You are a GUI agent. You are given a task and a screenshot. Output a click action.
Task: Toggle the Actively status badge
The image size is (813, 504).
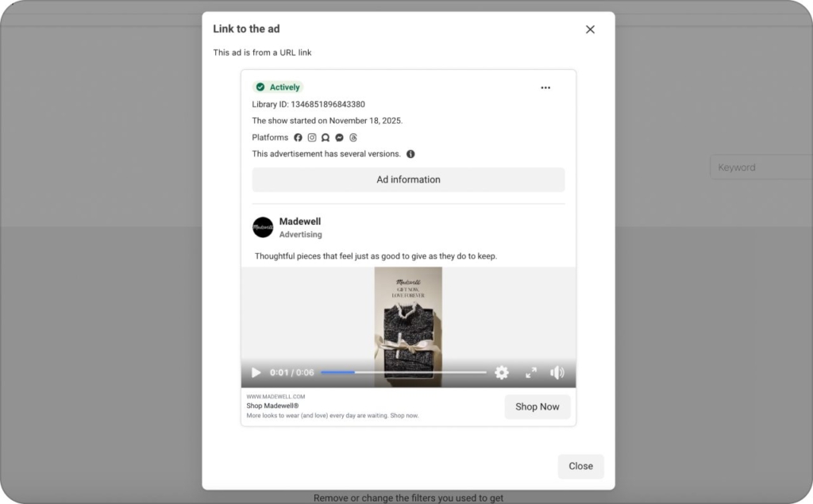(x=277, y=87)
